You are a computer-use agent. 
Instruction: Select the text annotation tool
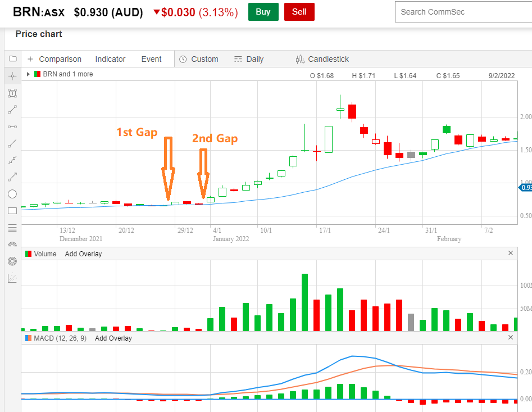point(12,93)
